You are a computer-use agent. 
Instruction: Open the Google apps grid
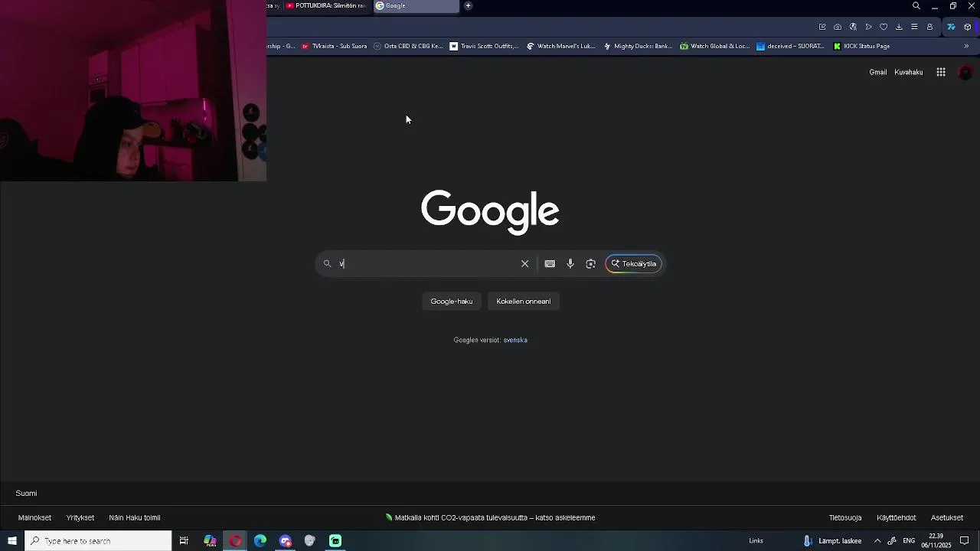click(941, 72)
